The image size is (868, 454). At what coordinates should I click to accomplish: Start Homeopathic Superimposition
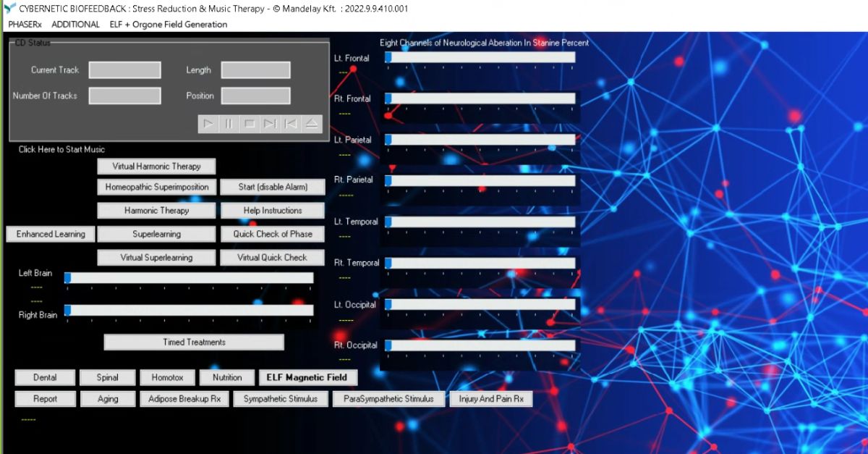(156, 187)
